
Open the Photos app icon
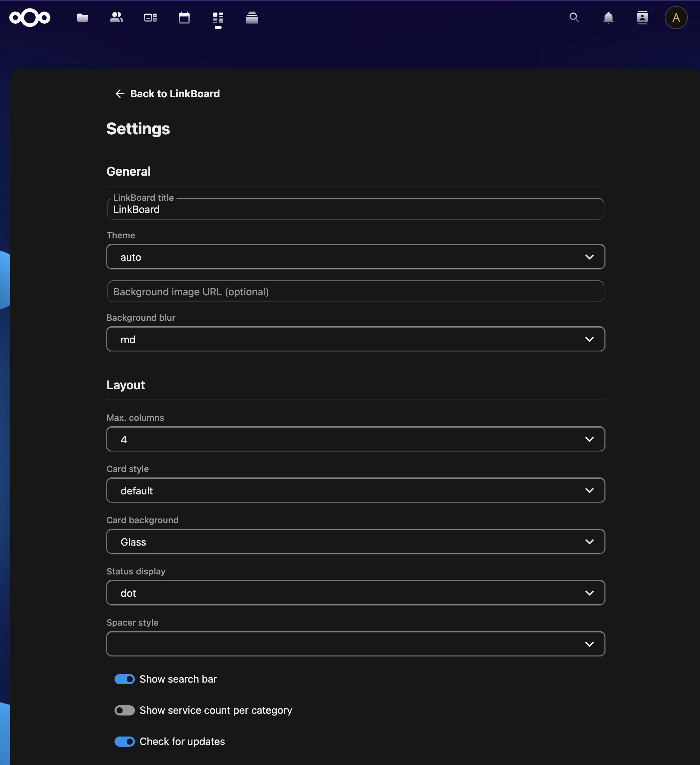[x=149, y=17]
